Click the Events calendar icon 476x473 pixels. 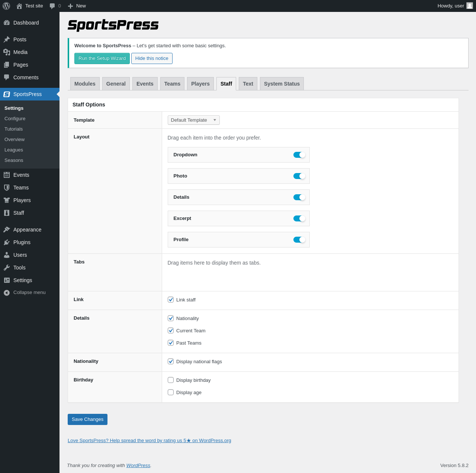pos(7,175)
